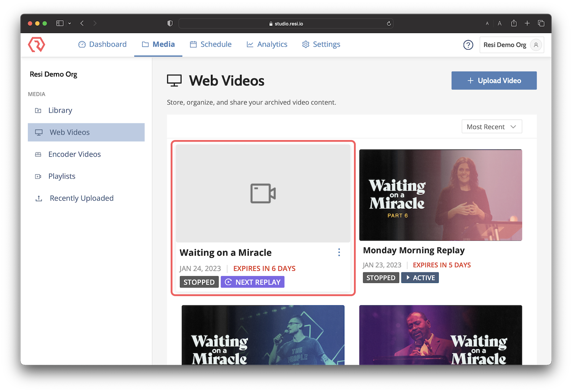Click the Safari sidebar toggle icon
Image resolution: width=572 pixels, height=392 pixels.
click(60, 23)
